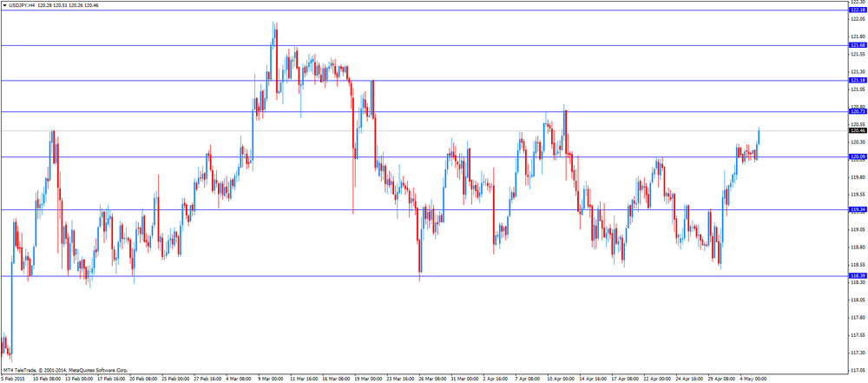The width and height of the screenshot is (868, 383).
Task: Click the 25 Feb 00:00 time label
Action: (x=175, y=380)
